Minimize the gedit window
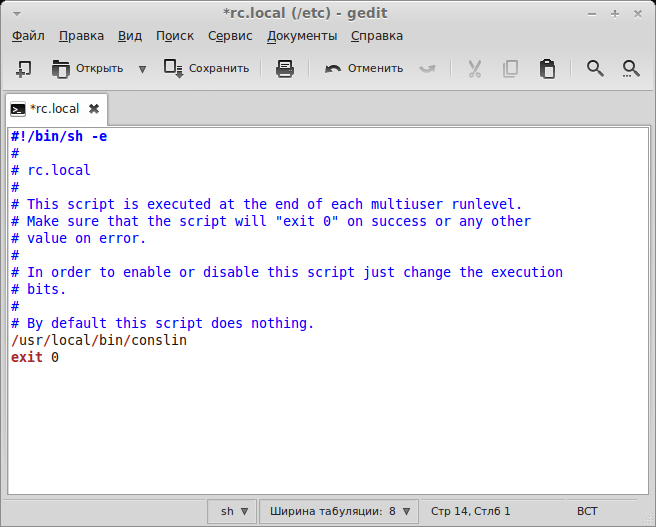Viewport: 656px width, 527px height. click(592, 14)
